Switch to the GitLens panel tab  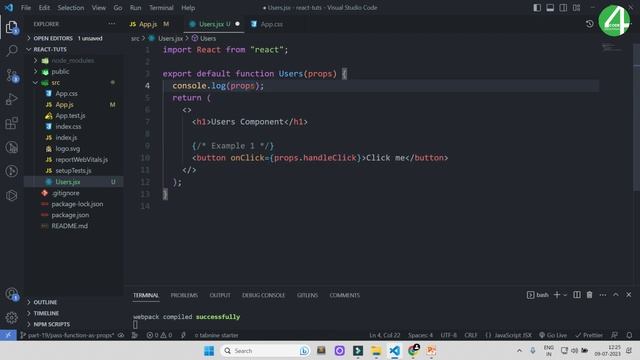(x=307, y=295)
